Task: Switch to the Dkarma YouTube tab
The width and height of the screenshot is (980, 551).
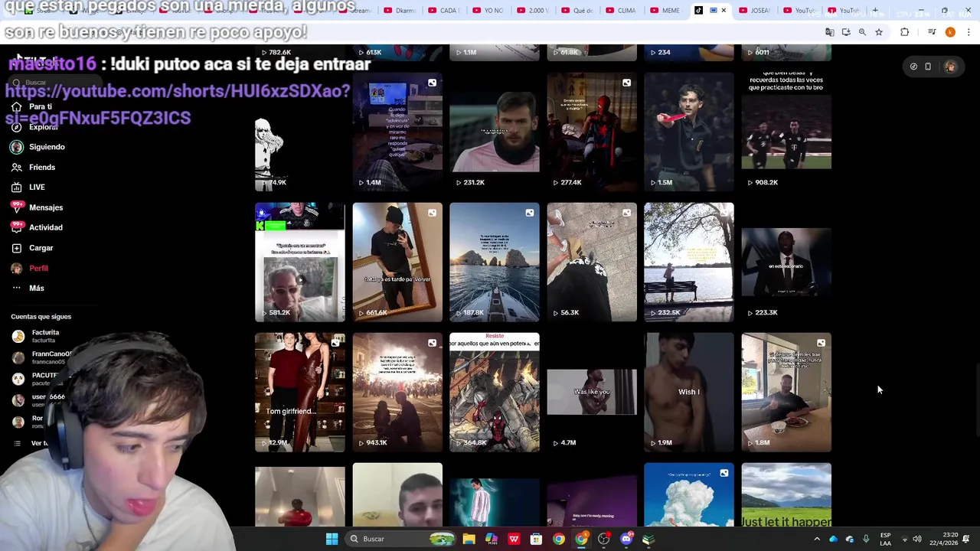Action: click(x=400, y=11)
